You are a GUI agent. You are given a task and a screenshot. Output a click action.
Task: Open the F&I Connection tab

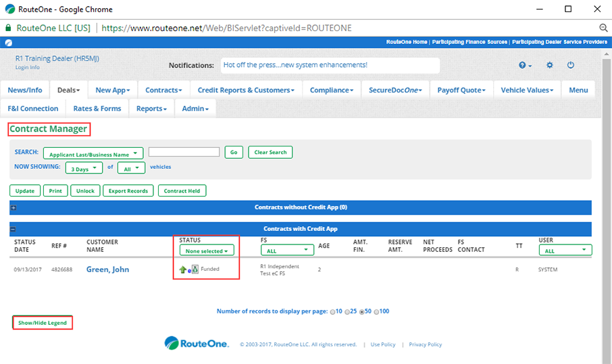pyautogui.click(x=33, y=109)
